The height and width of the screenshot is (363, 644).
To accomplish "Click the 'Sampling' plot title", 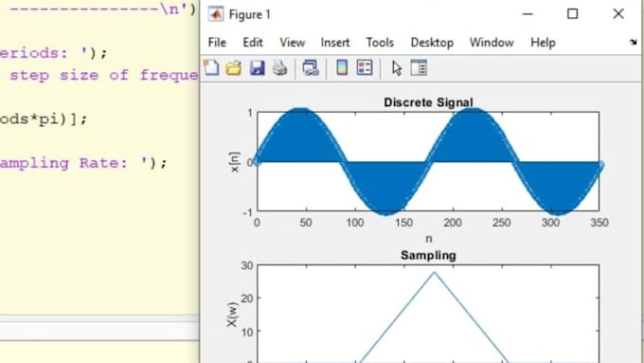I will click(428, 255).
